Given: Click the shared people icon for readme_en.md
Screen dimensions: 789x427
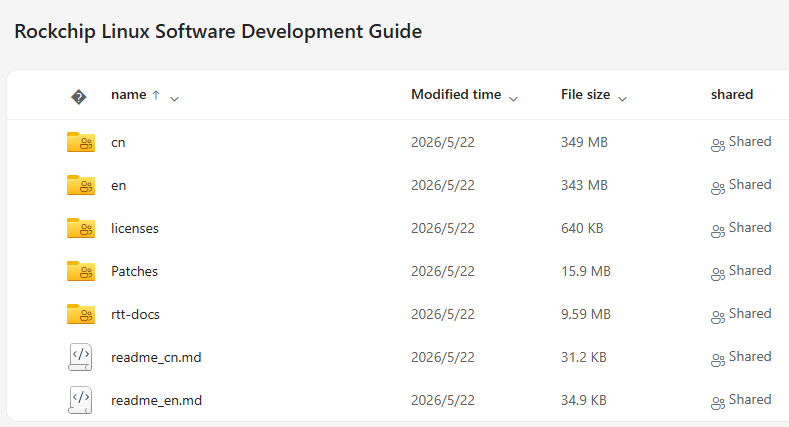Looking at the screenshot, I should pyautogui.click(x=718, y=403).
